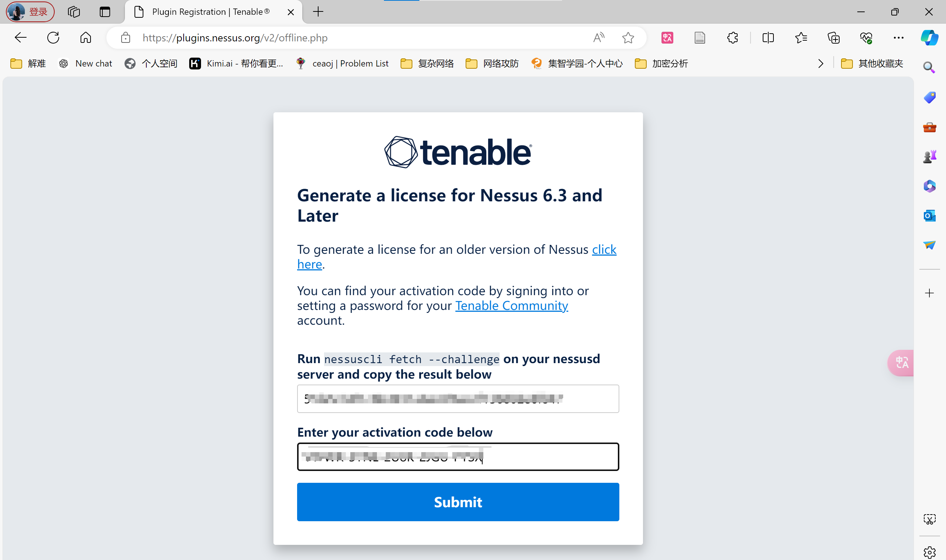Open a new browser tab
This screenshot has height=560, width=946.
coord(318,12)
